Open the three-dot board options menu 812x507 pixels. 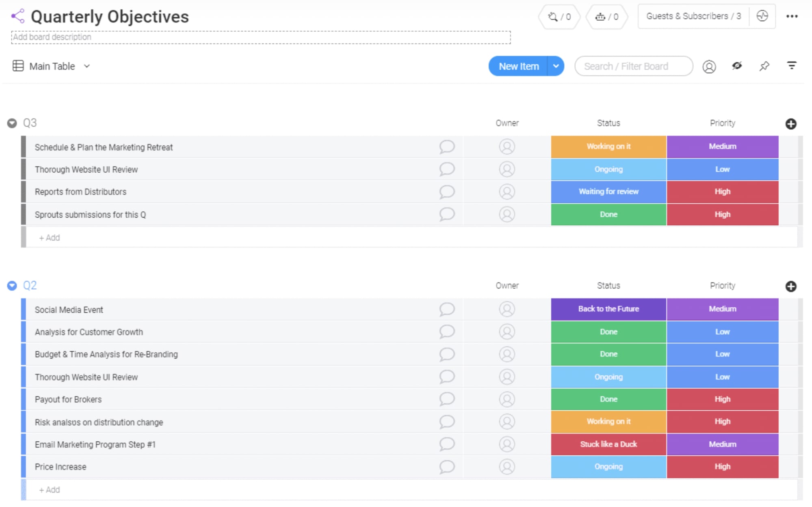[792, 16]
